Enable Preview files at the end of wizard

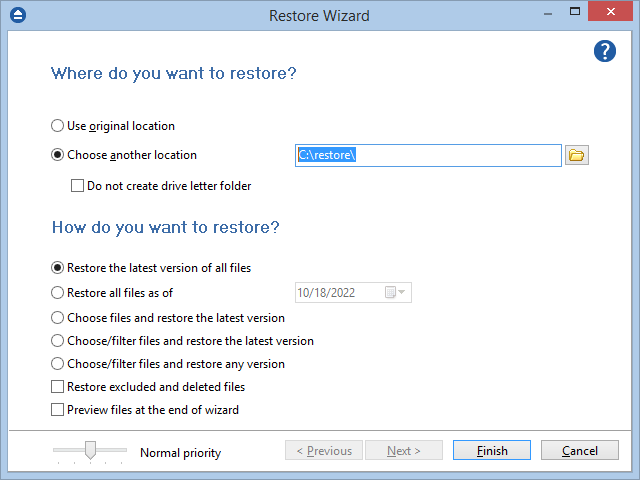pyautogui.click(x=57, y=409)
